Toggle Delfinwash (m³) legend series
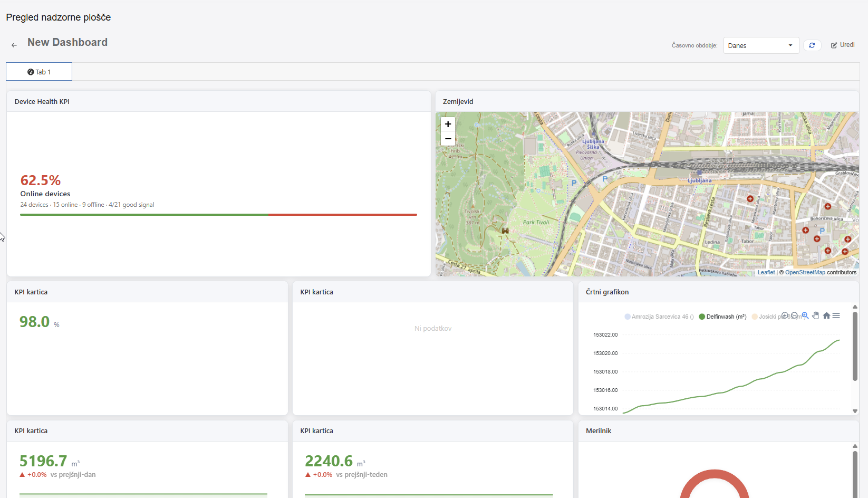 [722, 317]
